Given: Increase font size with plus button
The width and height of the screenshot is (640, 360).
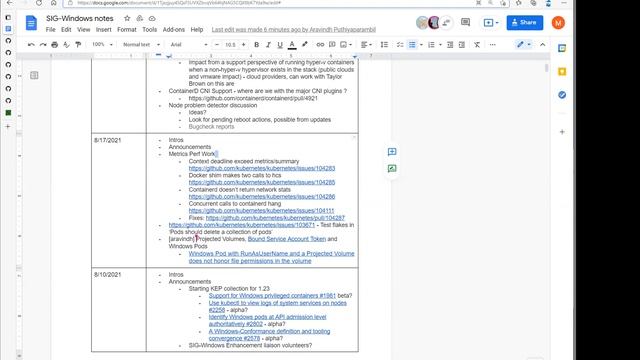Looking at the screenshot, I should click(244, 44).
